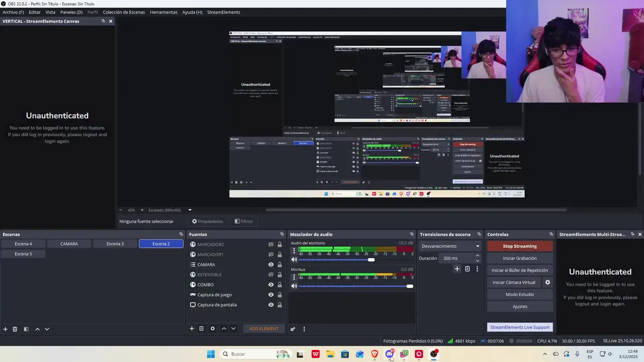
Task: Open preview scaling dropdown arrow
Action: pyautogui.click(x=190, y=210)
